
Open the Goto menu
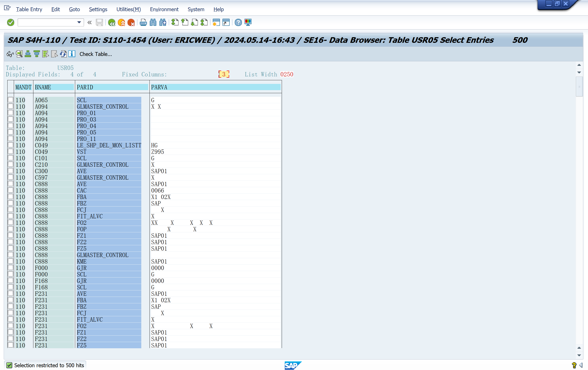click(74, 9)
